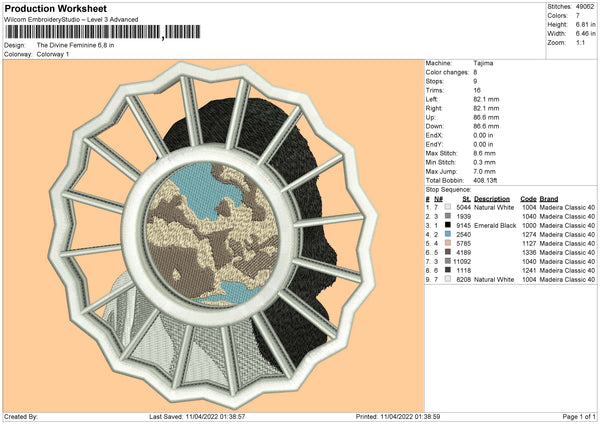Image resolution: width=600 pixels, height=424 pixels.
Task: Click the Wilcom EmbroideryStudio Level 3 Advanced text
Action: tap(71, 20)
